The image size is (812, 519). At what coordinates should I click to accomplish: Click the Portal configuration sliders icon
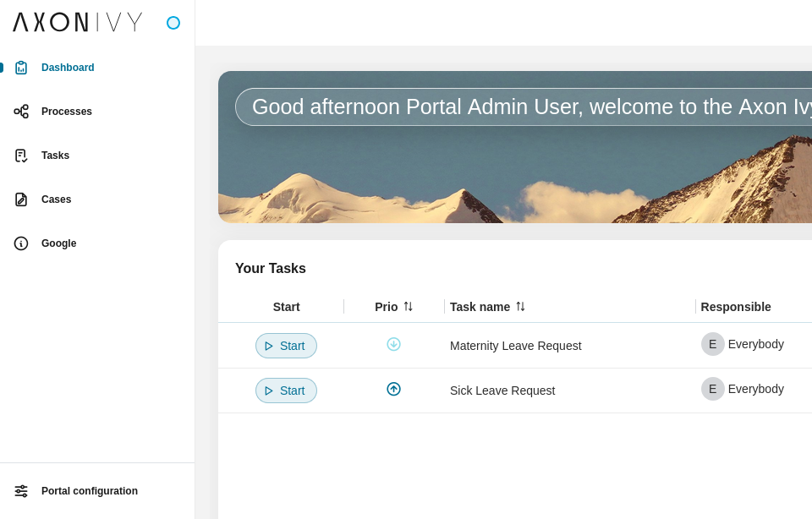pyautogui.click(x=20, y=491)
